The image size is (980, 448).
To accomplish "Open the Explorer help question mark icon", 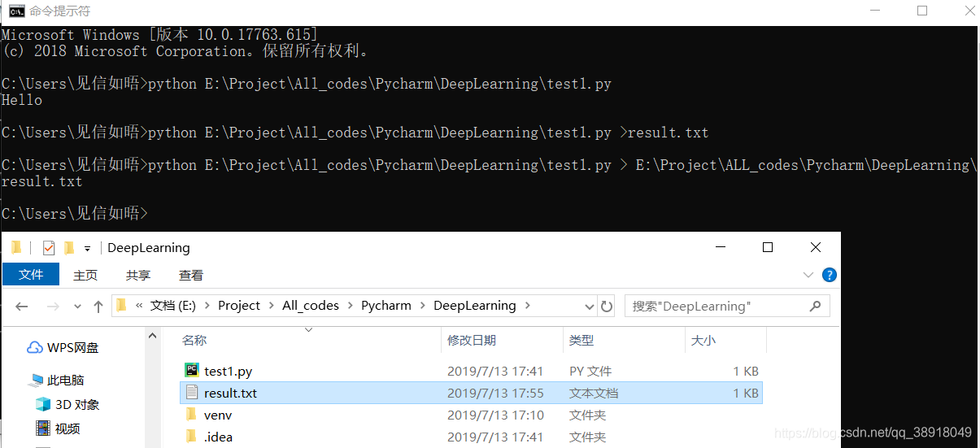I will (x=830, y=275).
